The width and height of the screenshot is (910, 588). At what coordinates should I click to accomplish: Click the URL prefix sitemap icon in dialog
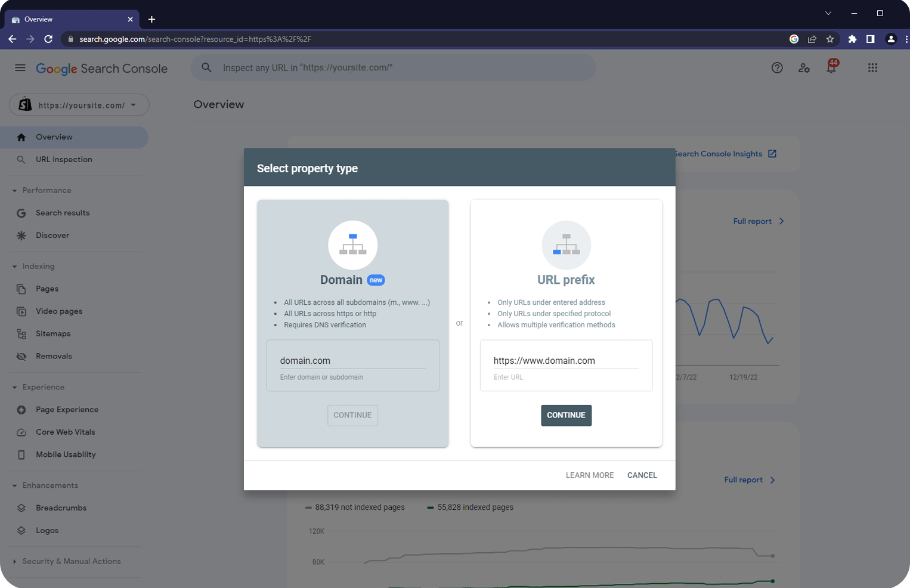[567, 245]
